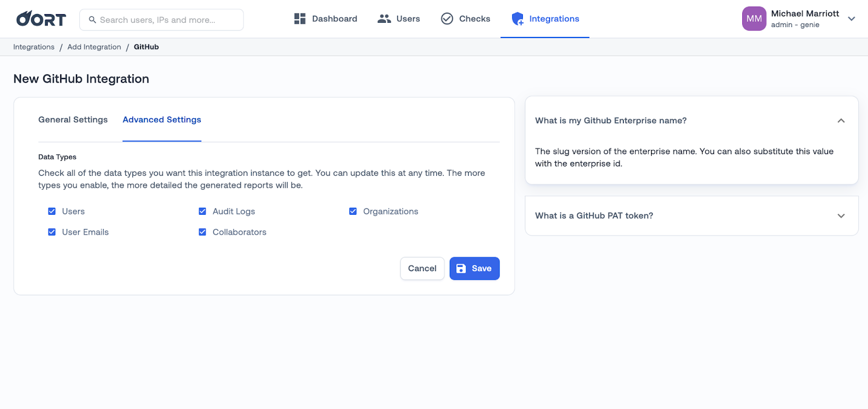
Task: Click the floppy disk icon on Save
Action: click(x=461, y=269)
